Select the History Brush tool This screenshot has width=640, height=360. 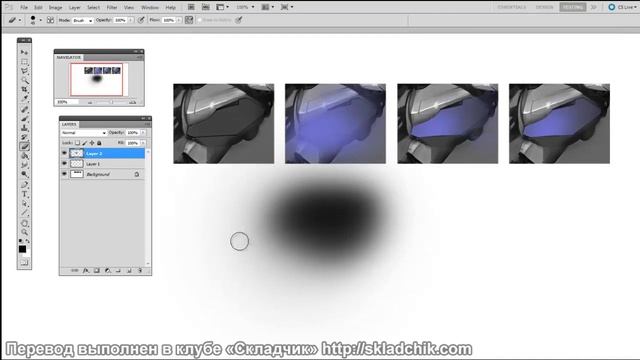click(24, 137)
